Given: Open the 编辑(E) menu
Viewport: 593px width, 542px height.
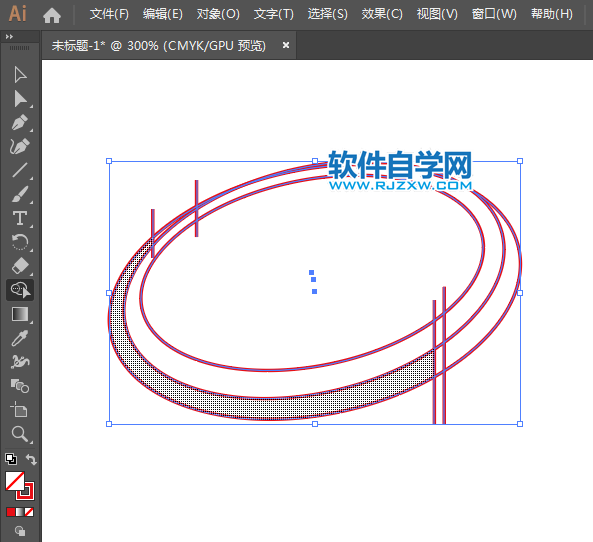Looking at the screenshot, I should (x=163, y=14).
